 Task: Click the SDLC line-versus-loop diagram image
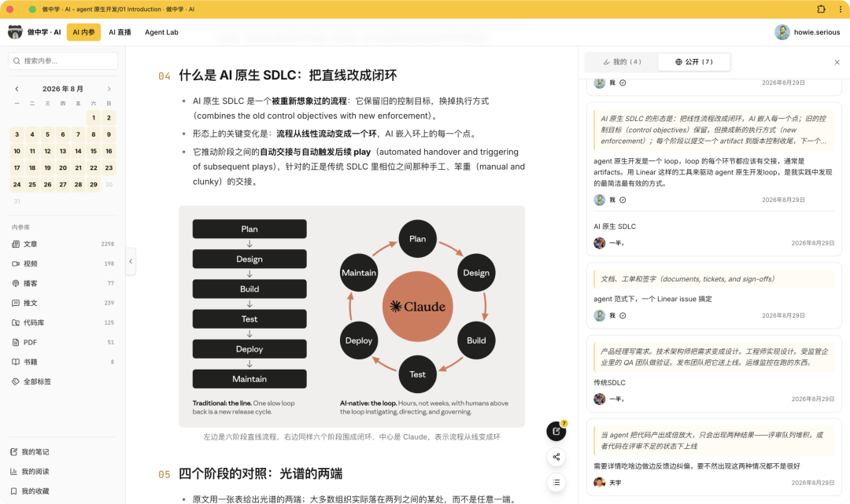click(x=352, y=317)
